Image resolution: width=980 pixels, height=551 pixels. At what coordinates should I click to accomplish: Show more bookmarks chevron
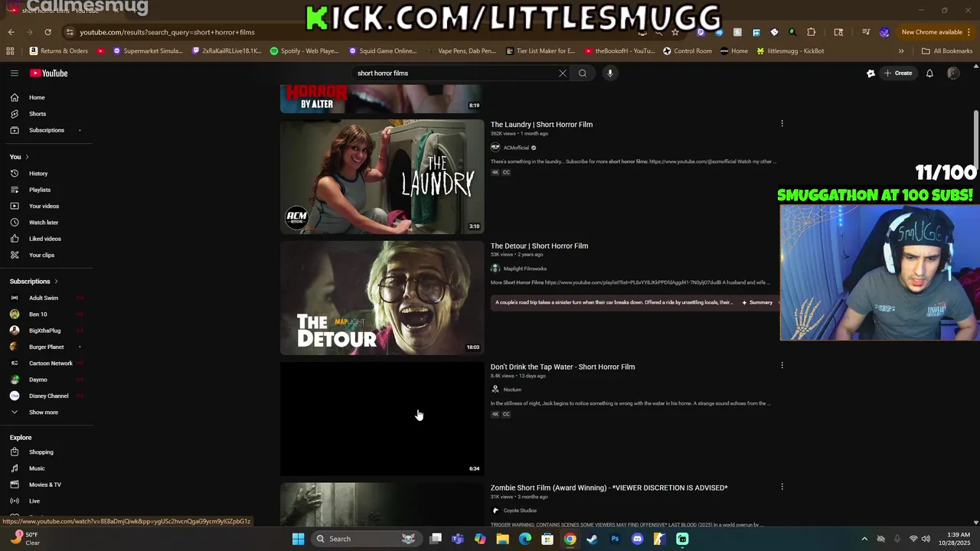point(901,51)
